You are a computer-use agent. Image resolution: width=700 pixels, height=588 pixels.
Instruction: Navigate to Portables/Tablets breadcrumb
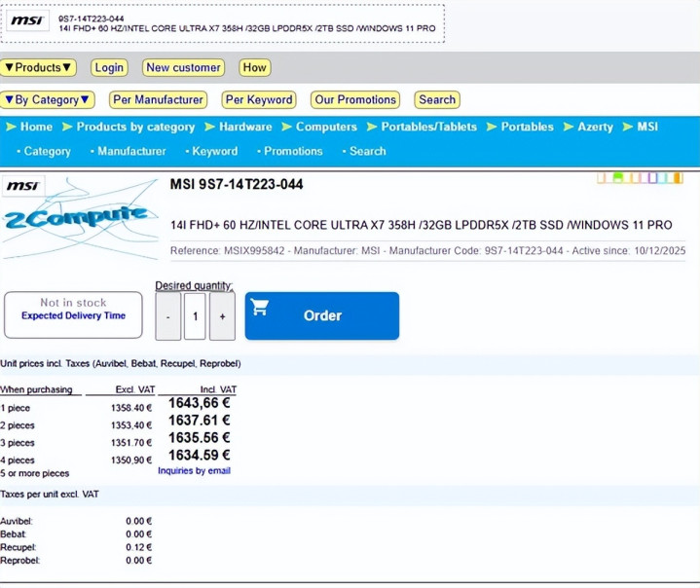(x=428, y=127)
